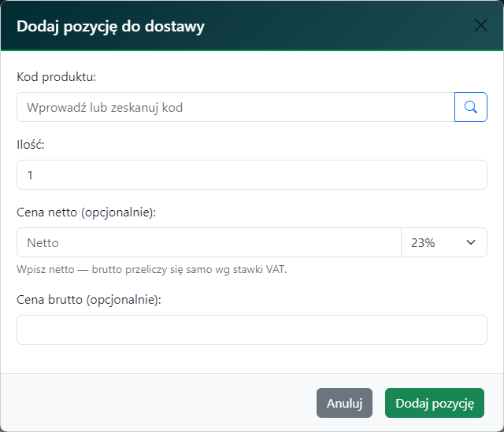This screenshot has width=504, height=432.
Task: Click the Anuluj button
Action: [x=345, y=403]
